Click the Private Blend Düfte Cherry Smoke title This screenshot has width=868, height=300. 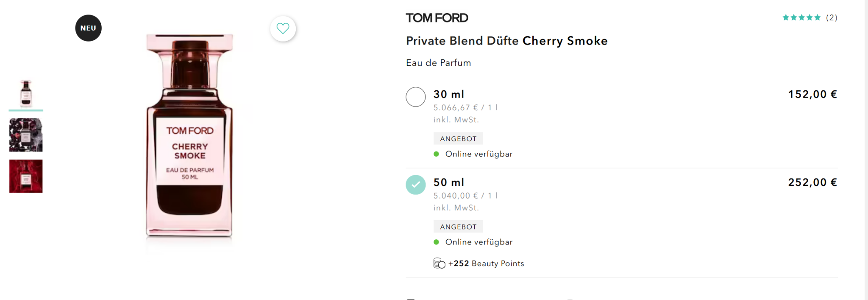[506, 41]
